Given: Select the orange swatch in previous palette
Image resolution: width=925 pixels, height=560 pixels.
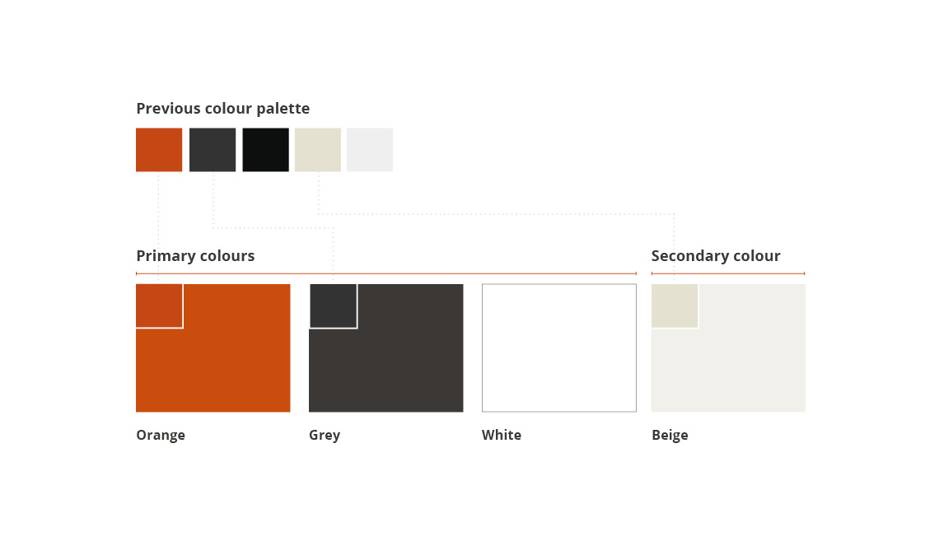Looking at the screenshot, I should coord(159,150).
